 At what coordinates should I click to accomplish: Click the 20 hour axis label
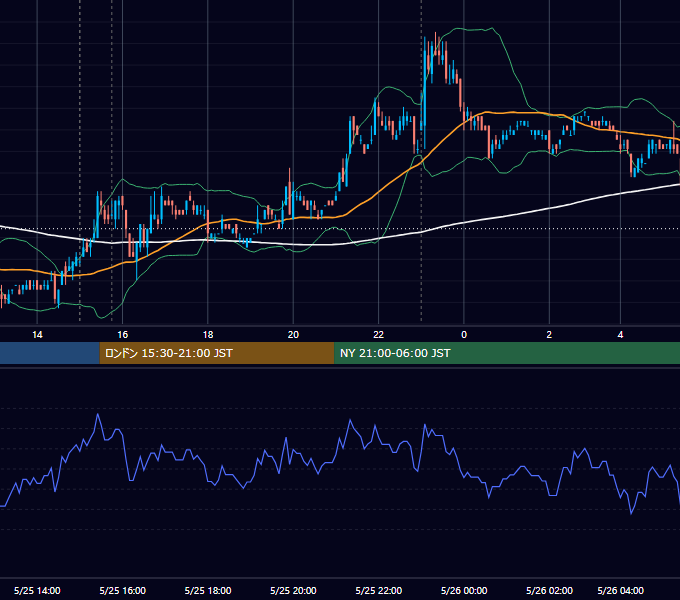[293, 335]
